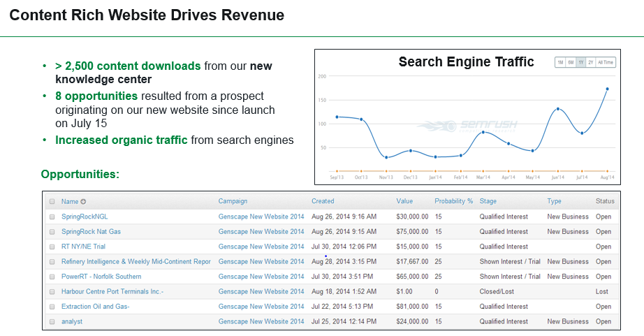The width and height of the screenshot is (644, 336).
Task: Click the Aug'14 peak data point on chart
Action: tap(607, 89)
